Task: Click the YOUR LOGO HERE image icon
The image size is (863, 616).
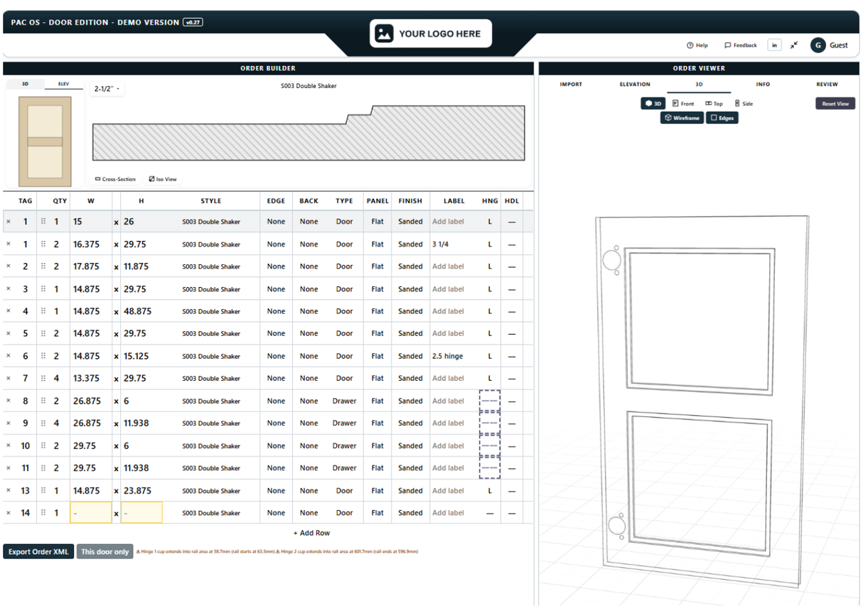Action: click(x=384, y=33)
